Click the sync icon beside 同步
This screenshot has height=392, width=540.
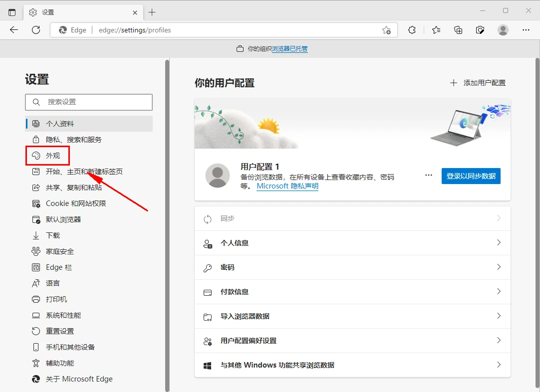tap(207, 219)
